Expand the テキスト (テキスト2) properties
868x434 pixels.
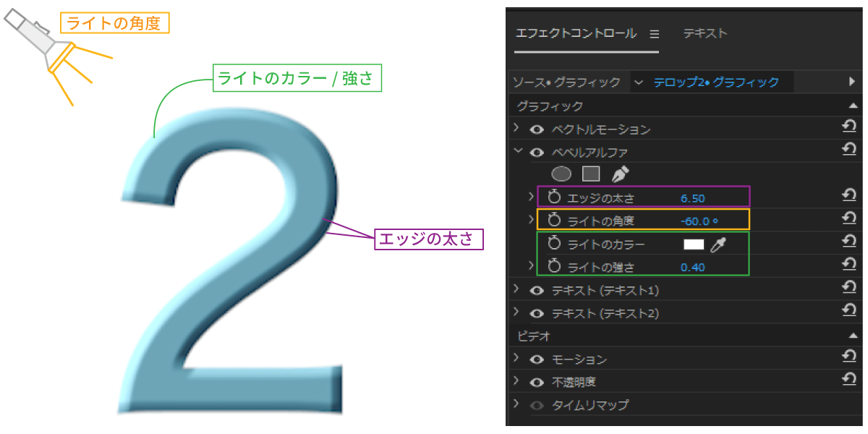tap(516, 312)
